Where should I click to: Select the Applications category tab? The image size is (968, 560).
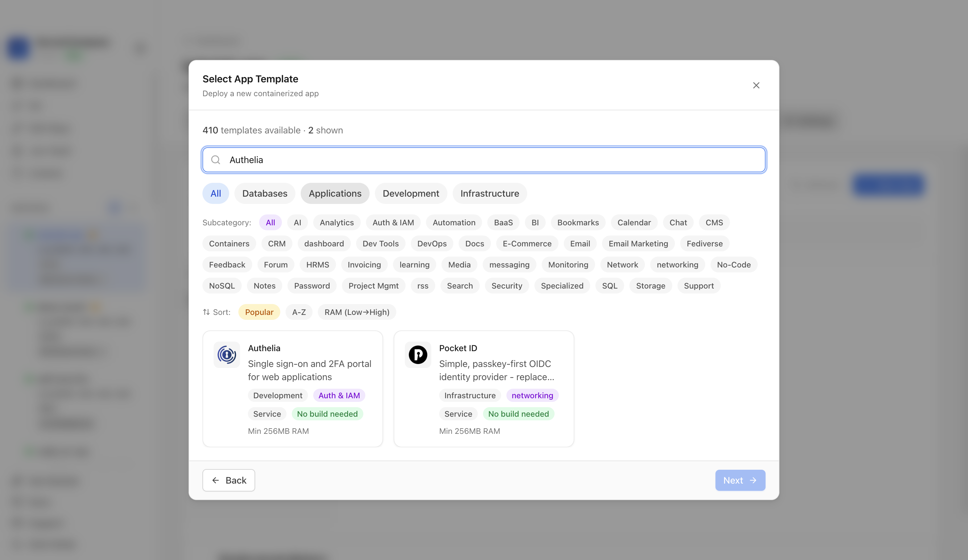335,193
